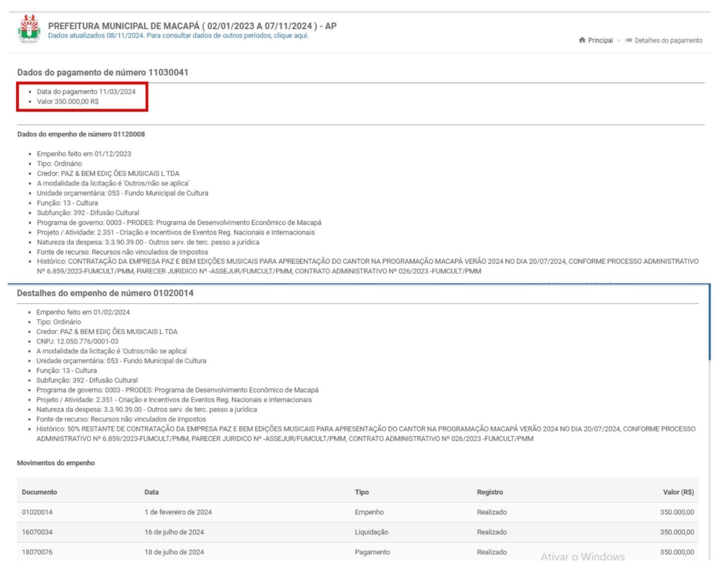Click the Registro column header
728x570 pixels.
click(490, 492)
